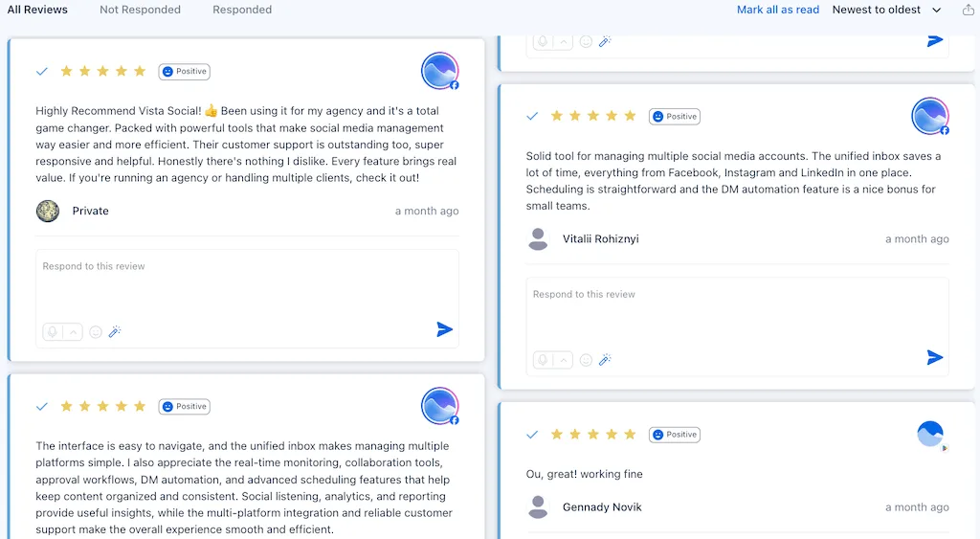Click the reply box under Private's review

(247, 299)
